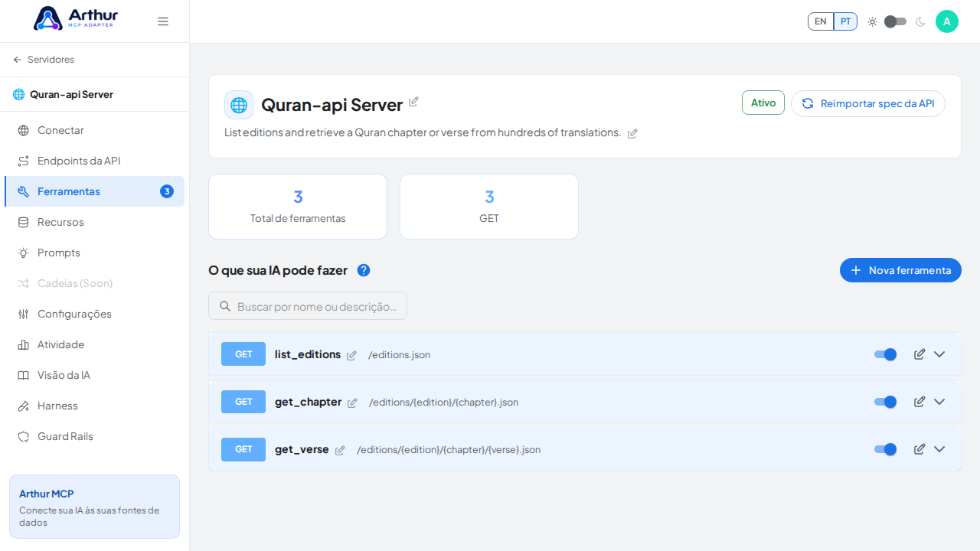
Task: Click the Visão da IA book icon
Action: [23, 375]
